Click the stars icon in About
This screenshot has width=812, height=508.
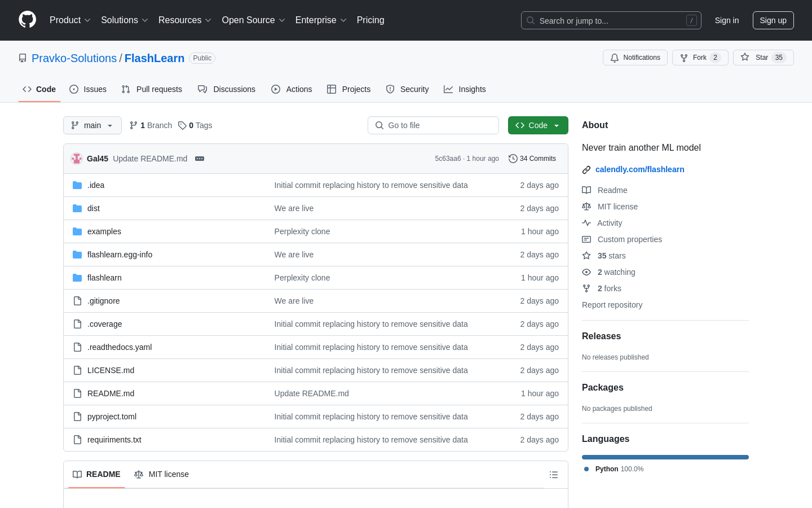[x=586, y=256]
